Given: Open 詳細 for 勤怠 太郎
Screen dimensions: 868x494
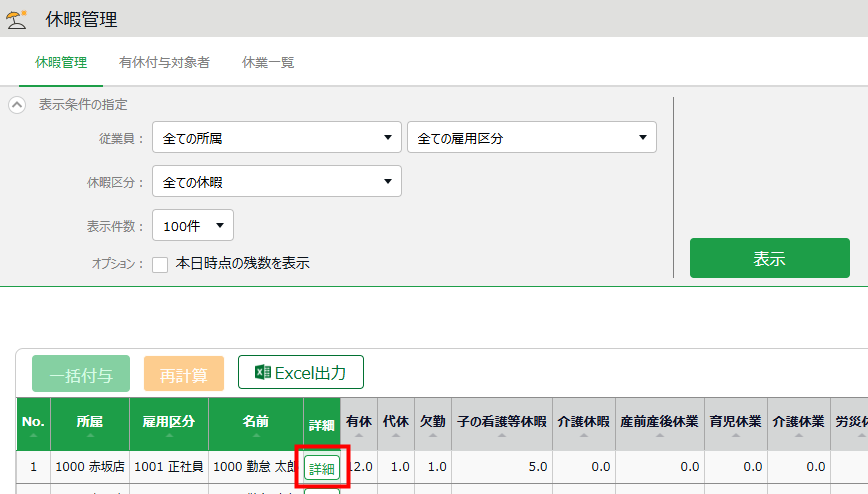Looking at the screenshot, I should pyautogui.click(x=322, y=469).
